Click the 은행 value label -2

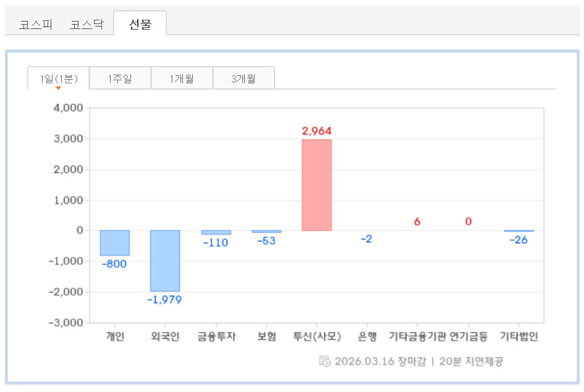point(366,239)
